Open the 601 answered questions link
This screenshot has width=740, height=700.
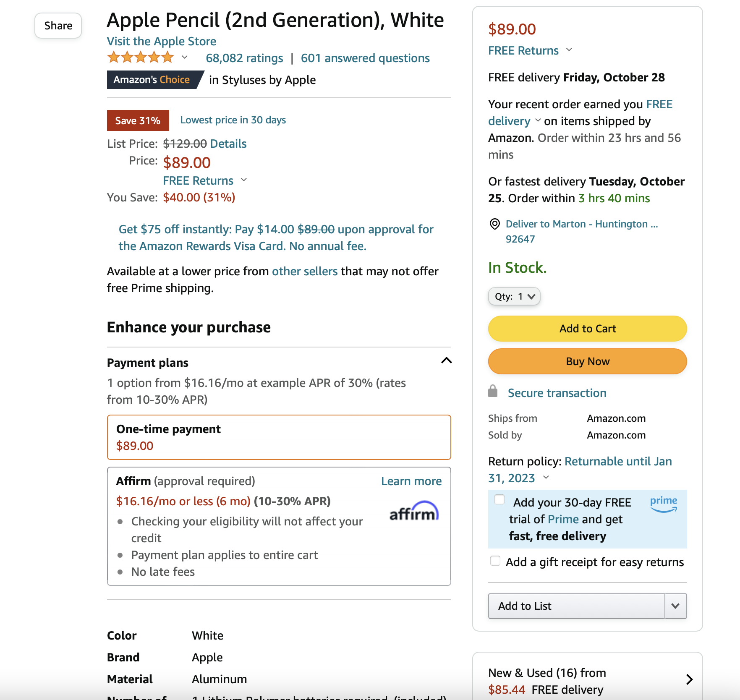365,58
